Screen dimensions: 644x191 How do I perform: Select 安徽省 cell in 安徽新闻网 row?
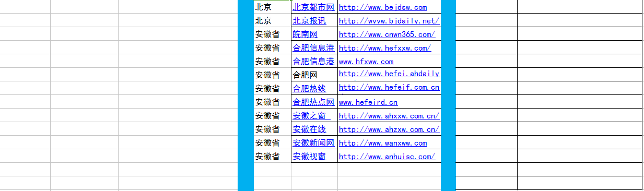pos(272,143)
